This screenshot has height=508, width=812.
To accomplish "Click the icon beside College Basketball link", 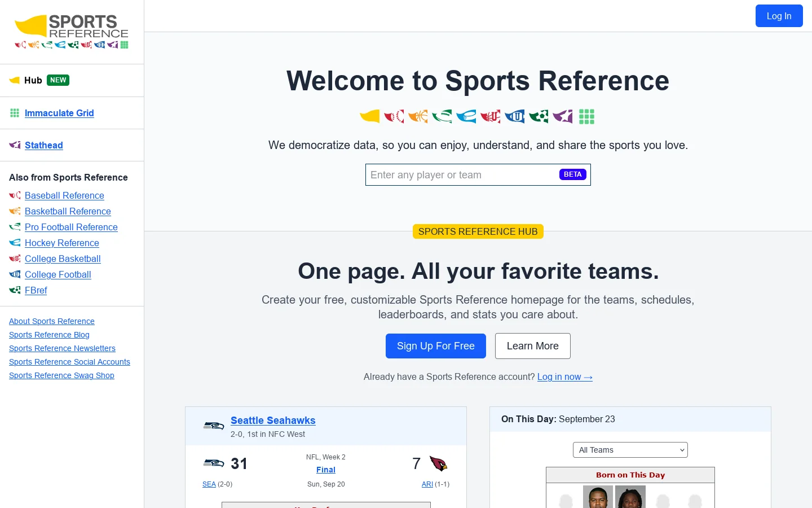I will (15, 259).
